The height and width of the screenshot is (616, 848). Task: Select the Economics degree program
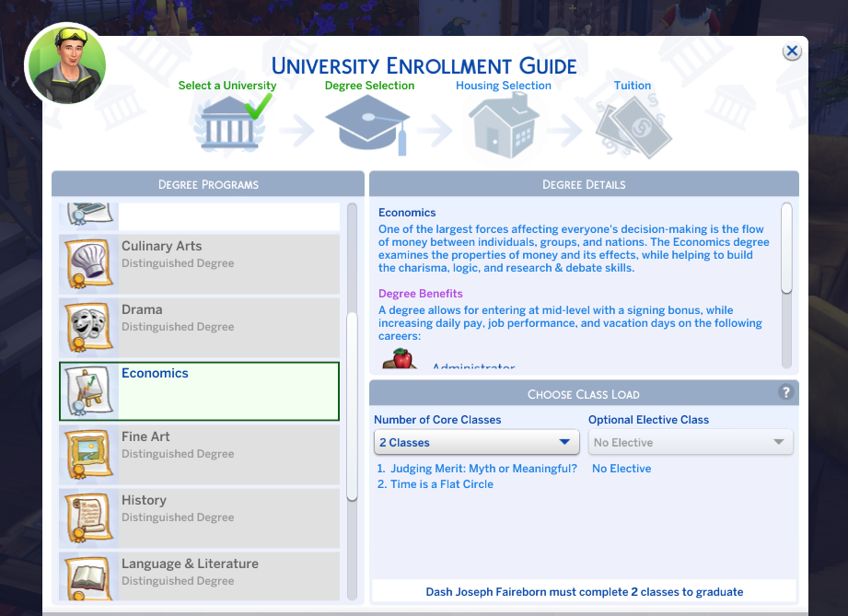tap(199, 391)
